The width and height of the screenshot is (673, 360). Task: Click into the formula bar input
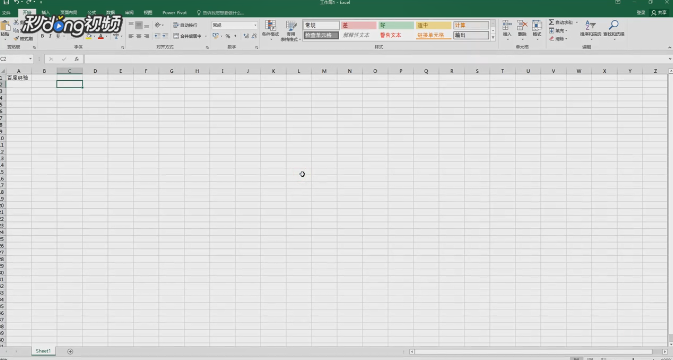click(x=376, y=59)
